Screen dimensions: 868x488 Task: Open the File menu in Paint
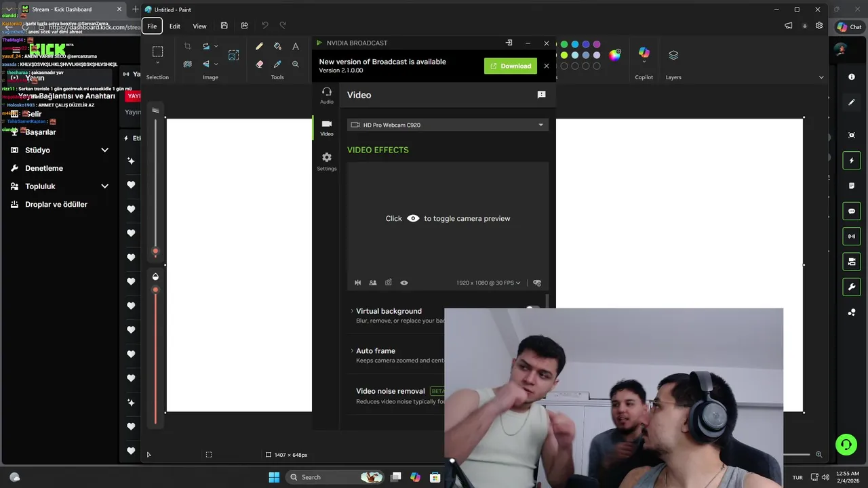(x=152, y=26)
